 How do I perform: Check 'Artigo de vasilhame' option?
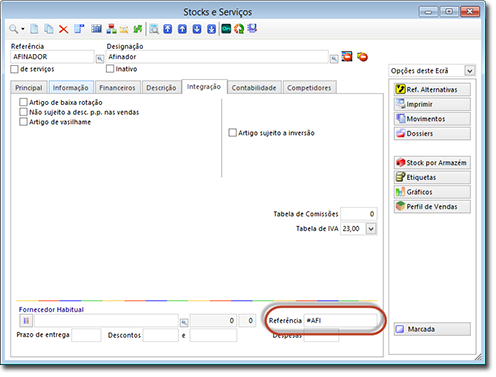click(x=23, y=122)
